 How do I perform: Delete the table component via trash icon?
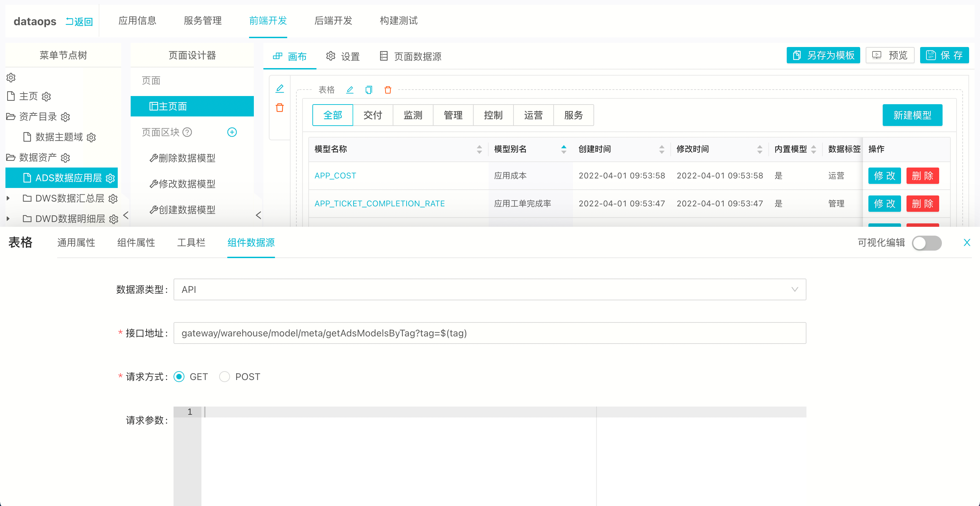pyautogui.click(x=388, y=90)
